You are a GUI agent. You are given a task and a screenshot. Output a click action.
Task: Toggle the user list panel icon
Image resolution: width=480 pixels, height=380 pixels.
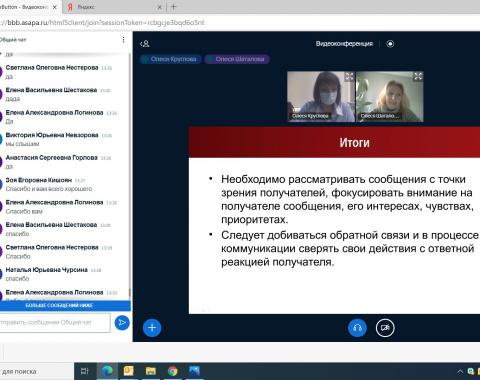(x=145, y=44)
